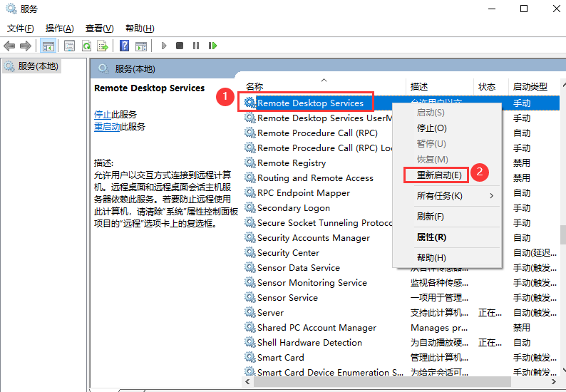
Task: Click gear icon beside Sensor Service
Action: [249, 297]
